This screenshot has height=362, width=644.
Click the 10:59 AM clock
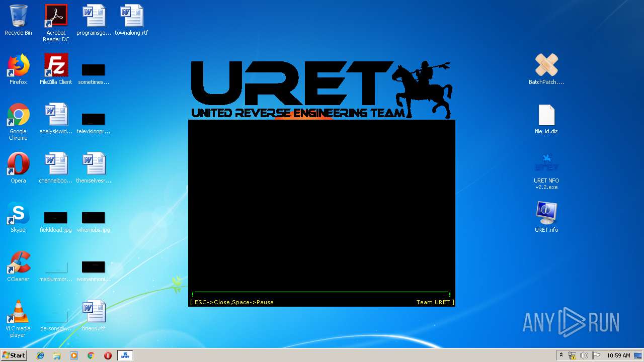click(618, 355)
